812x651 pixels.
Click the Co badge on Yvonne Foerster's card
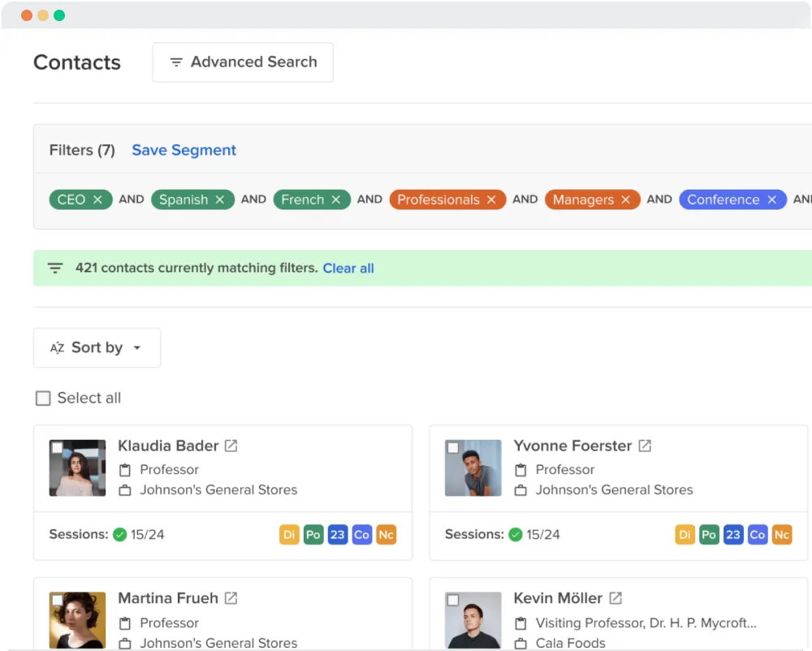(758, 535)
